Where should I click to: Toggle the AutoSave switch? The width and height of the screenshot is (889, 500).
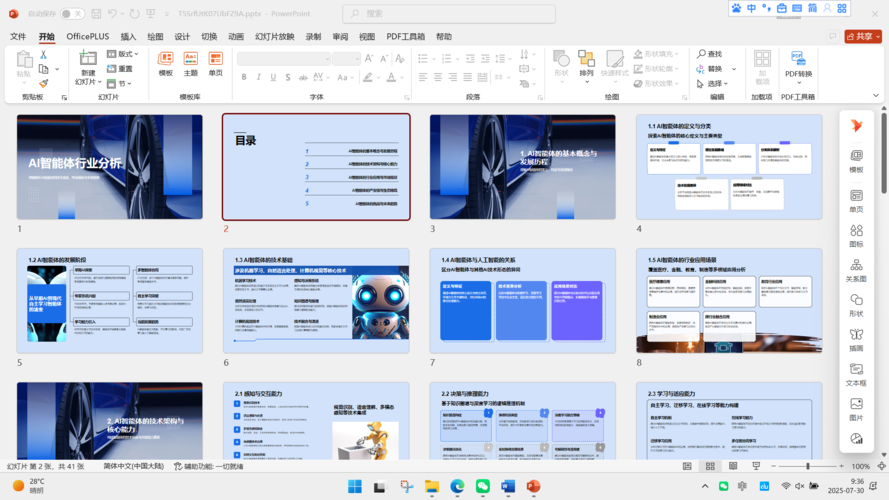coord(72,14)
